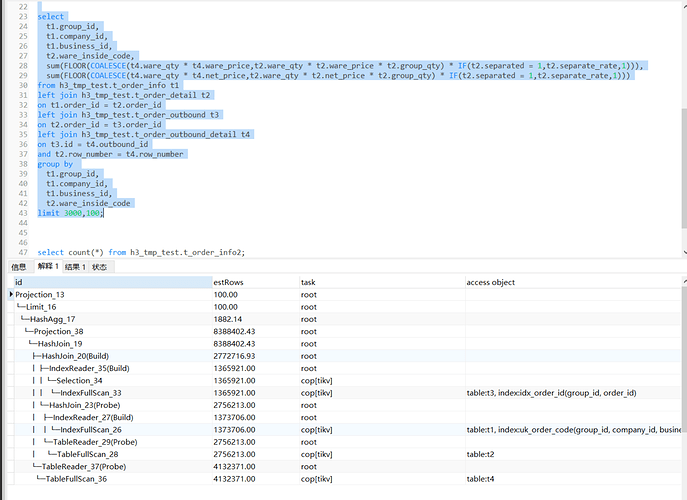Screen dimensions: 687x500
Task: Click the row pointer arrow beside Projection_13
Action: tap(11, 294)
